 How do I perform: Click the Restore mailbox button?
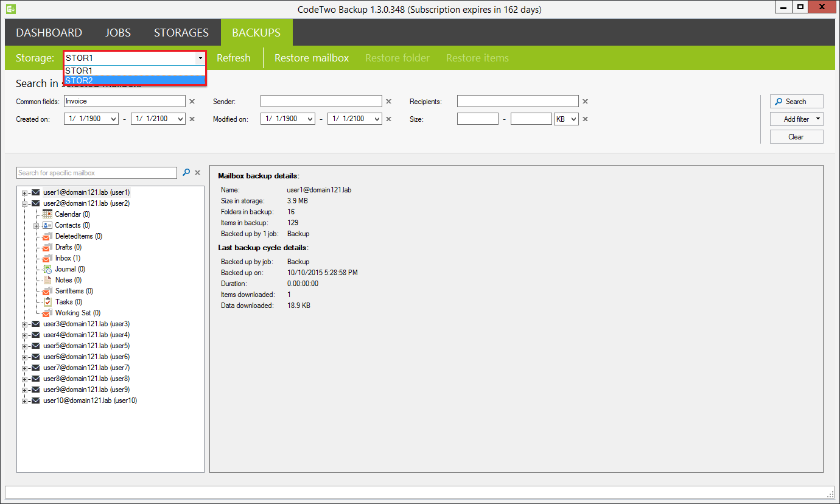click(x=312, y=58)
